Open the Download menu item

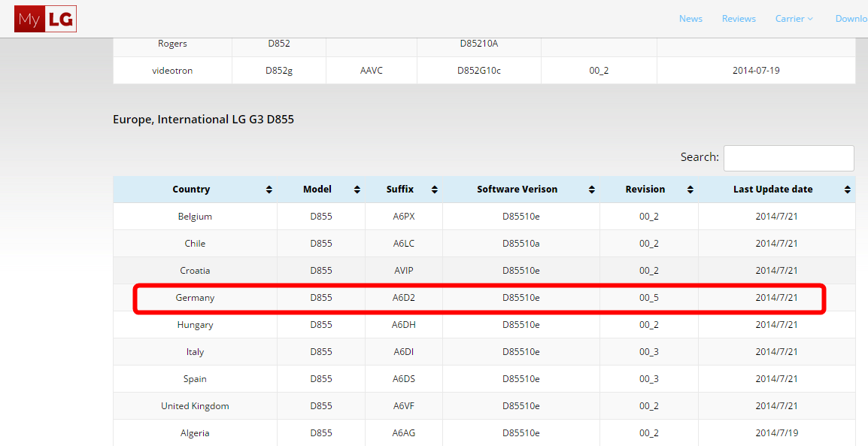point(851,19)
